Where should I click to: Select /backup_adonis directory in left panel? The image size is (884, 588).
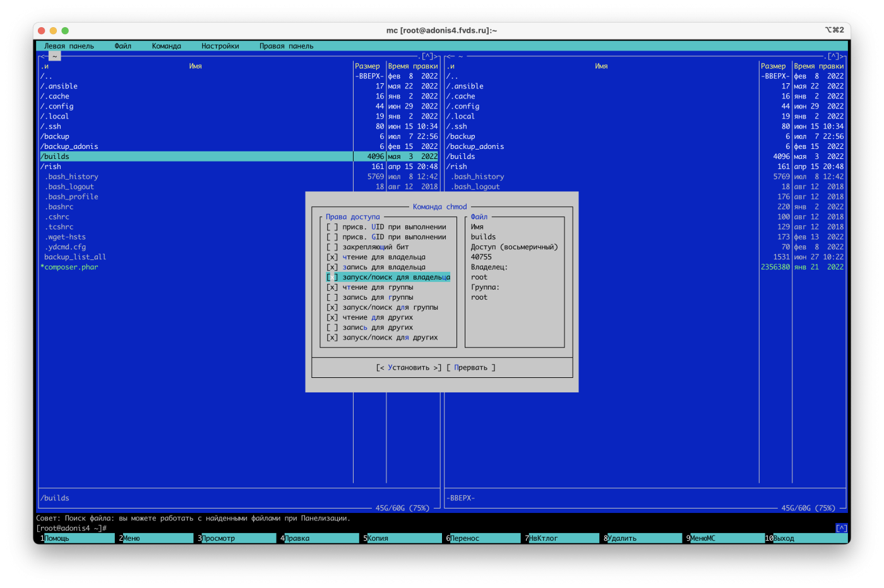[239, 147]
